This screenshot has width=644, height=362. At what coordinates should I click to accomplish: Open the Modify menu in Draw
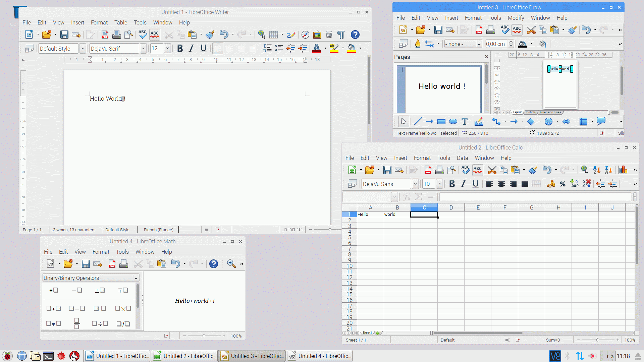tap(516, 18)
